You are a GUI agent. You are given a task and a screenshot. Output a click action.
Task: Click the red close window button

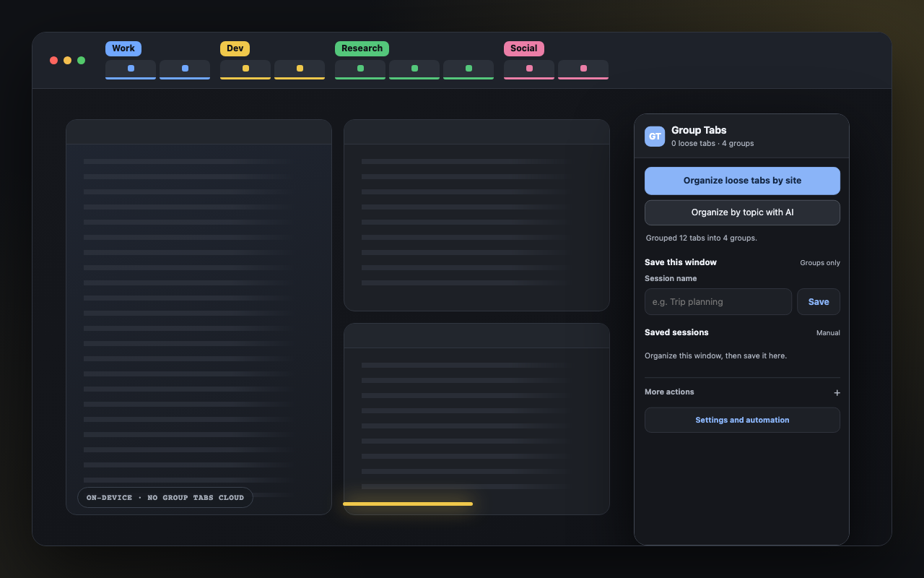coord(53,60)
